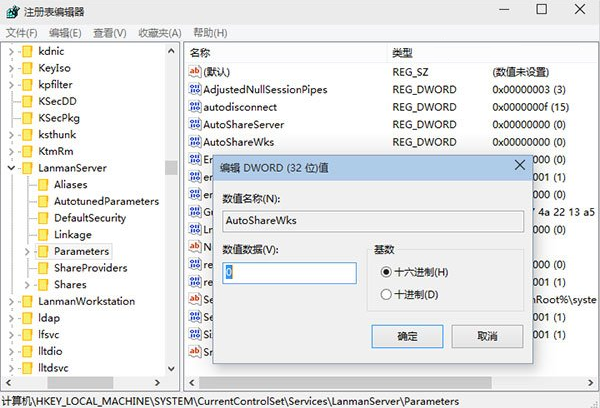Click the DefaultSecurity folder icon

[43, 218]
